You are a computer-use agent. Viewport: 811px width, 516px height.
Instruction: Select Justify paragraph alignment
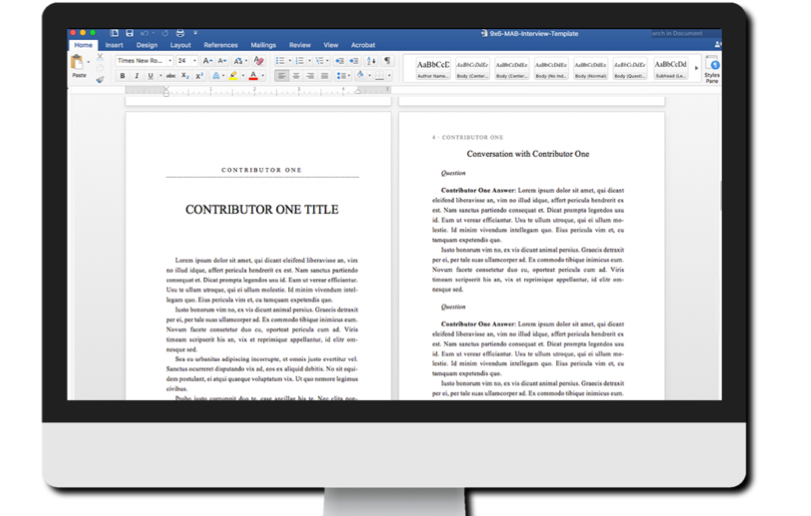point(324,75)
